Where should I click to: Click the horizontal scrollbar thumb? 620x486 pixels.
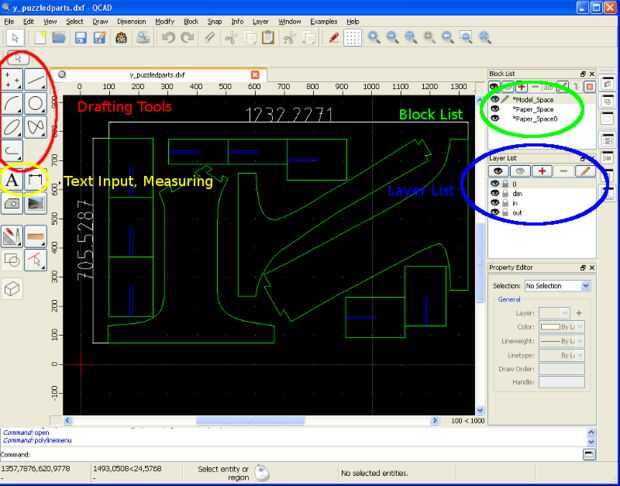(250, 421)
